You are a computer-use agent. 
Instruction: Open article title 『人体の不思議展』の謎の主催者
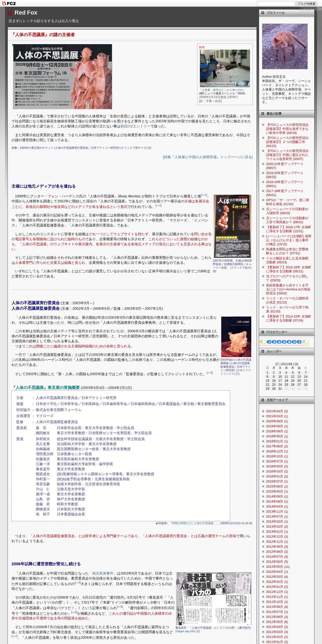pos(43,35)
